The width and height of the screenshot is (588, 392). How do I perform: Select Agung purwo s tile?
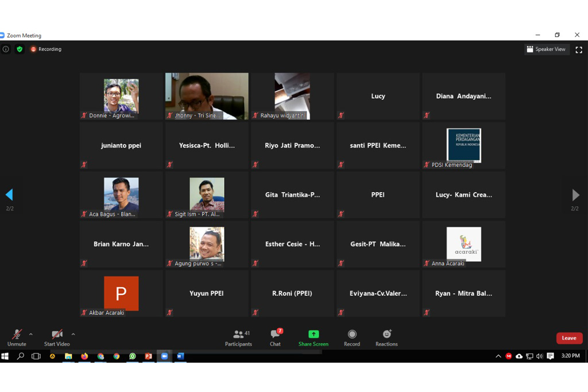207,244
